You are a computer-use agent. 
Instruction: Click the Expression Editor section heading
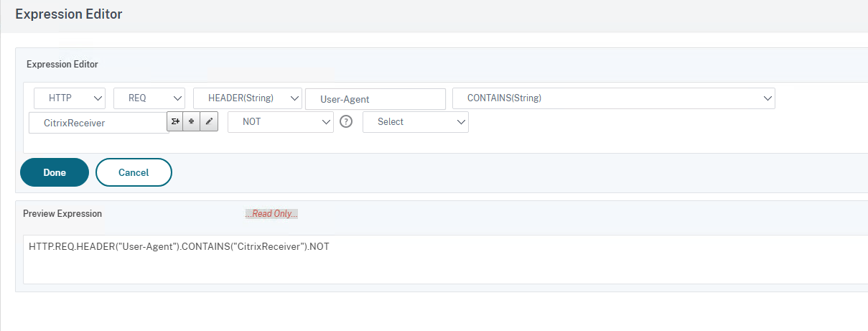[62, 64]
